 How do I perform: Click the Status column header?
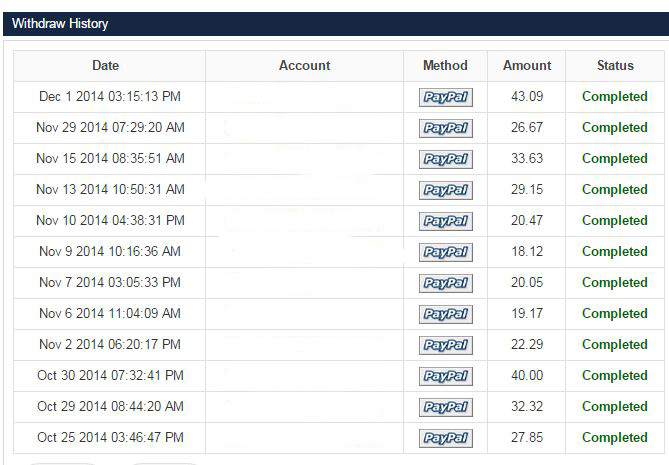tap(615, 65)
